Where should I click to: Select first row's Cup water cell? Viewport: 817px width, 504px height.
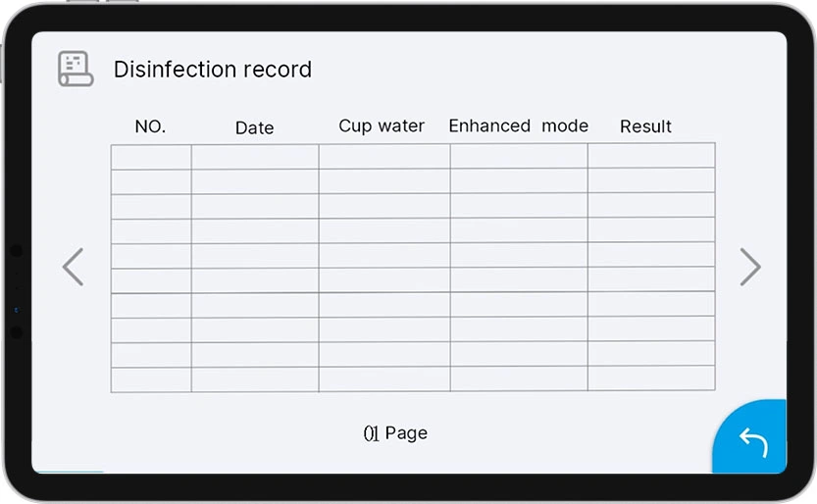(x=384, y=157)
